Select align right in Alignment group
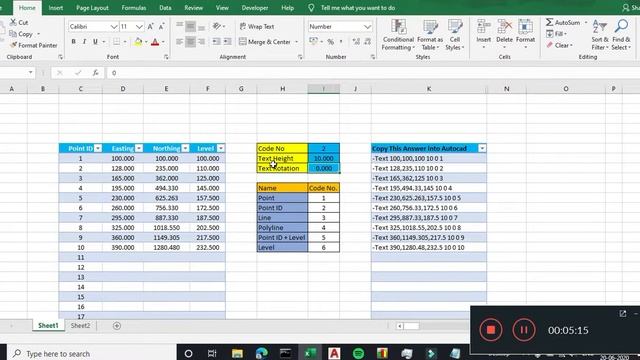The height and width of the screenshot is (360, 640). pyautogui.click(x=202, y=42)
